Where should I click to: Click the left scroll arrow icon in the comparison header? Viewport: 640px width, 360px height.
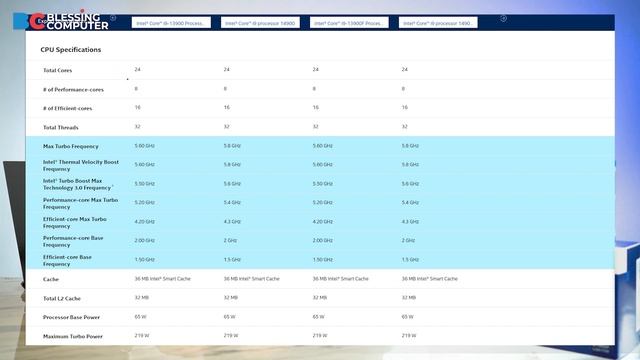(113, 18)
